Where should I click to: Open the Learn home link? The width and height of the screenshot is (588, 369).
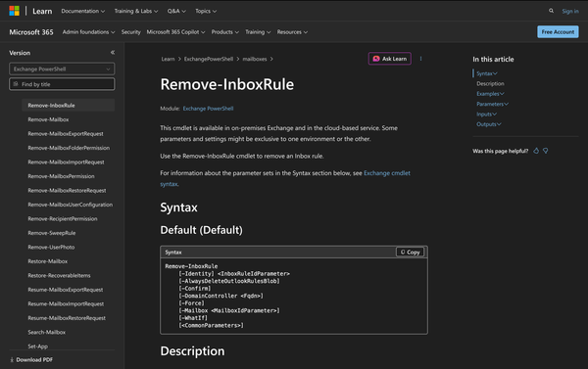(42, 11)
